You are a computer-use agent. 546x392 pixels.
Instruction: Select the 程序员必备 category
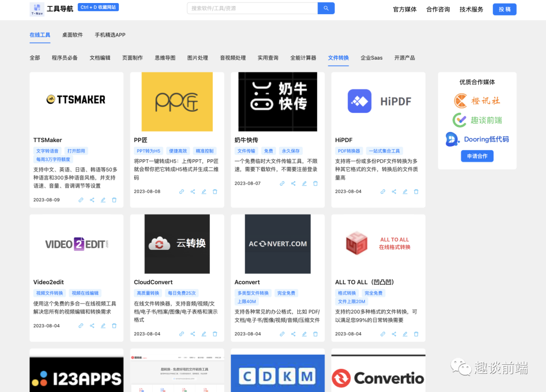65,58
